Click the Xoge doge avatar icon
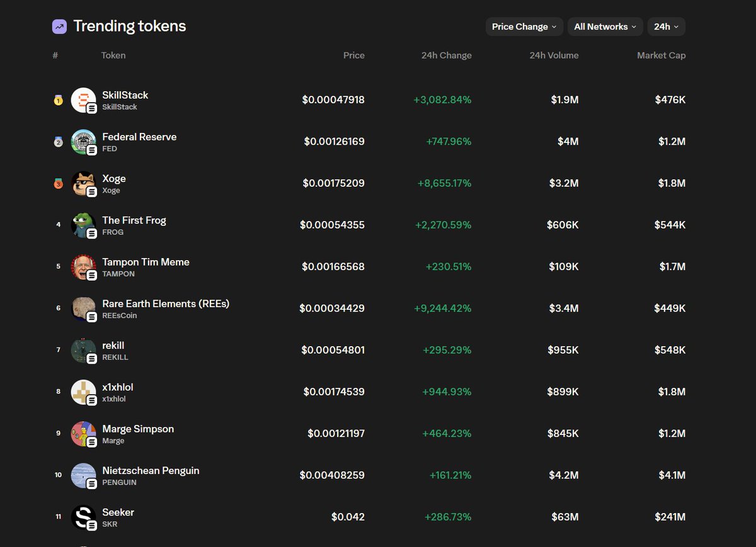 click(84, 183)
